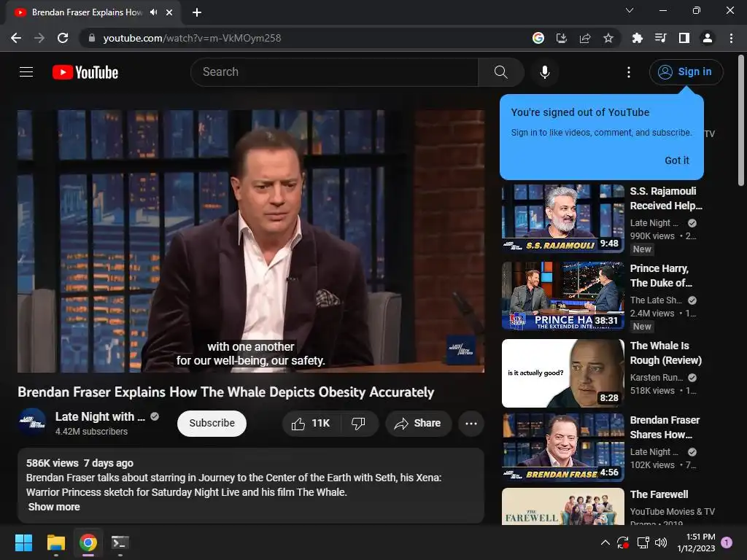Open tab search dropdown arrow

pos(630,10)
